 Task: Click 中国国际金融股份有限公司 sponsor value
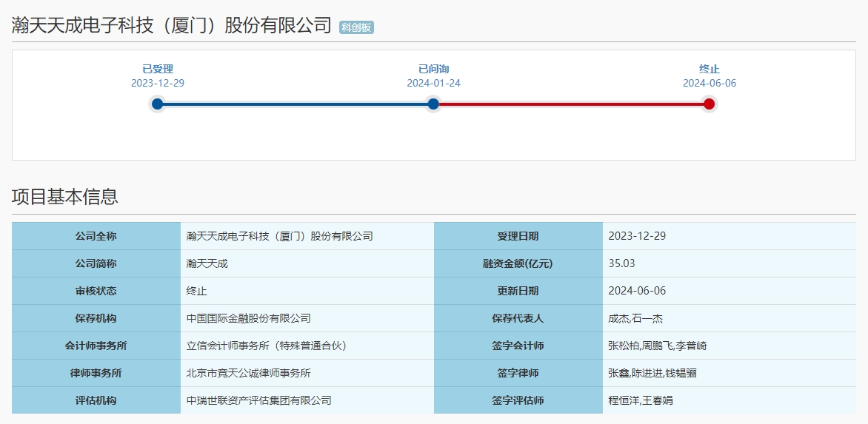click(249, 318)
